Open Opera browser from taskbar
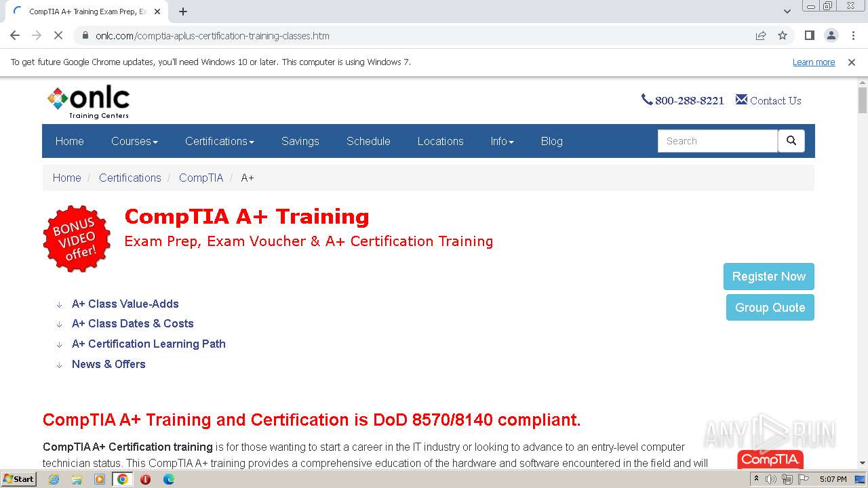 145,479
